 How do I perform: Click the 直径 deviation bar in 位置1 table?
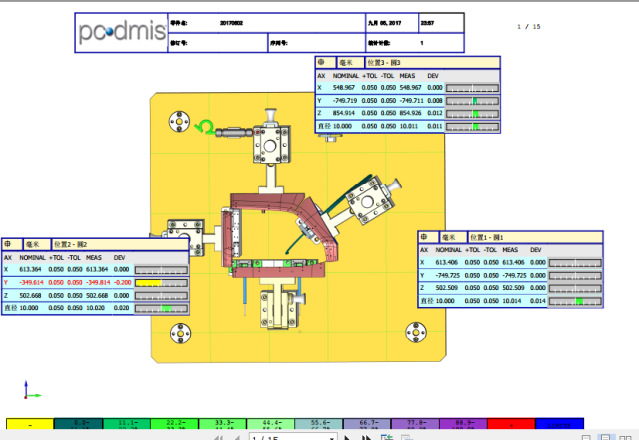(579, 300)
